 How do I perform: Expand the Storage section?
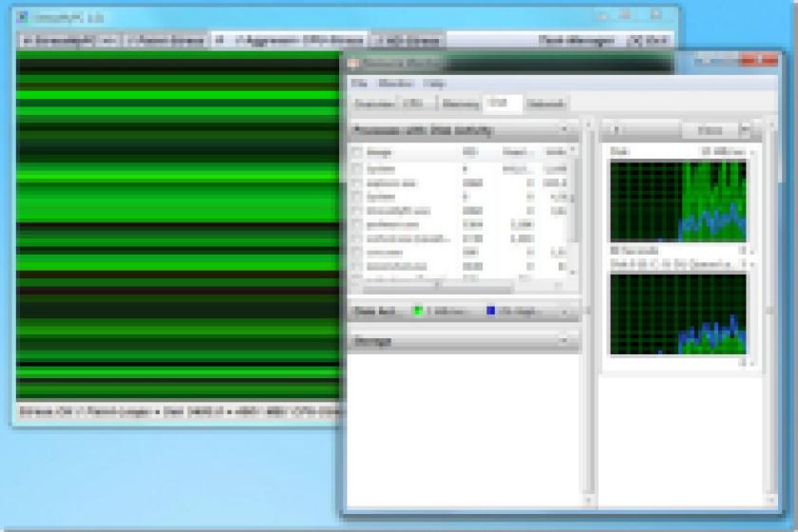[x=564, y=341]
